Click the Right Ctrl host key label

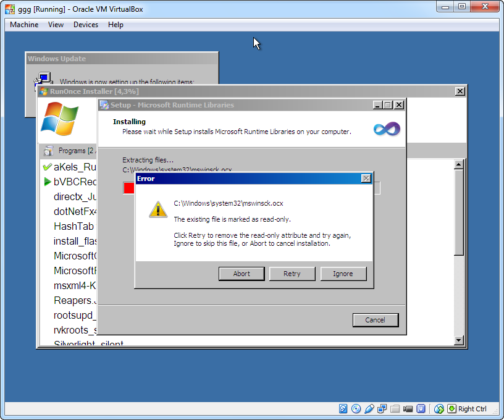click(x=472, y=409)
